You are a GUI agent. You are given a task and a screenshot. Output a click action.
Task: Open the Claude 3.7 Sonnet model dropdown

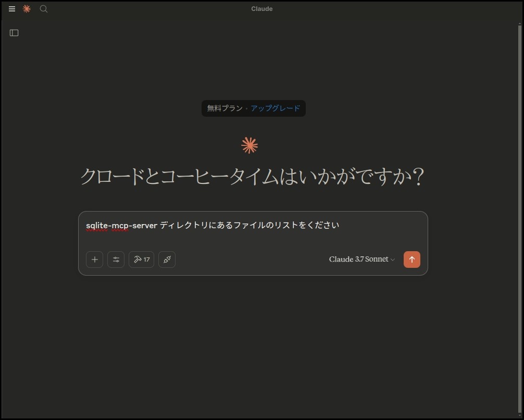[x=362, y=260]
